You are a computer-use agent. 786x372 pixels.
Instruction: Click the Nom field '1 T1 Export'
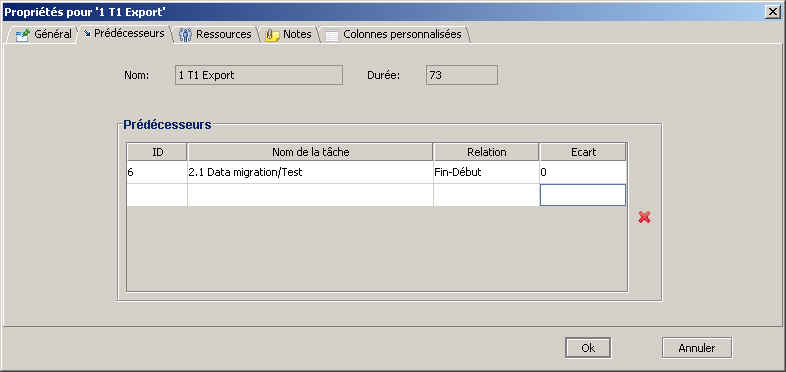point(259,75)
